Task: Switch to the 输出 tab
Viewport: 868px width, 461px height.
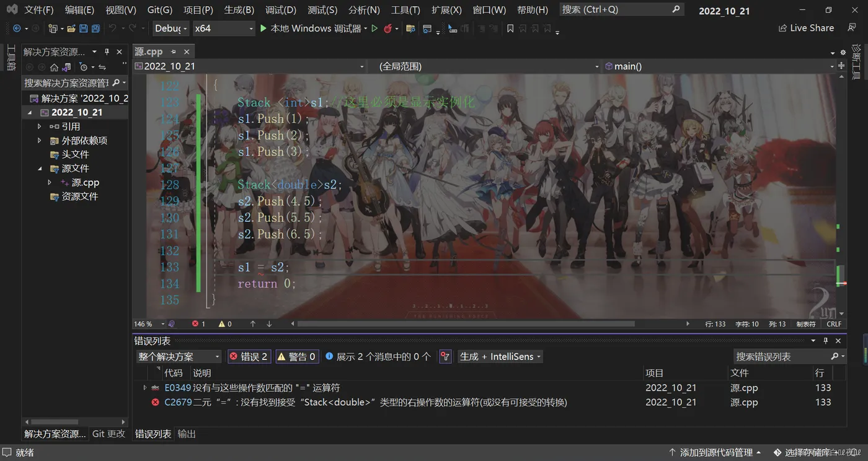Action: pos(187,434)
